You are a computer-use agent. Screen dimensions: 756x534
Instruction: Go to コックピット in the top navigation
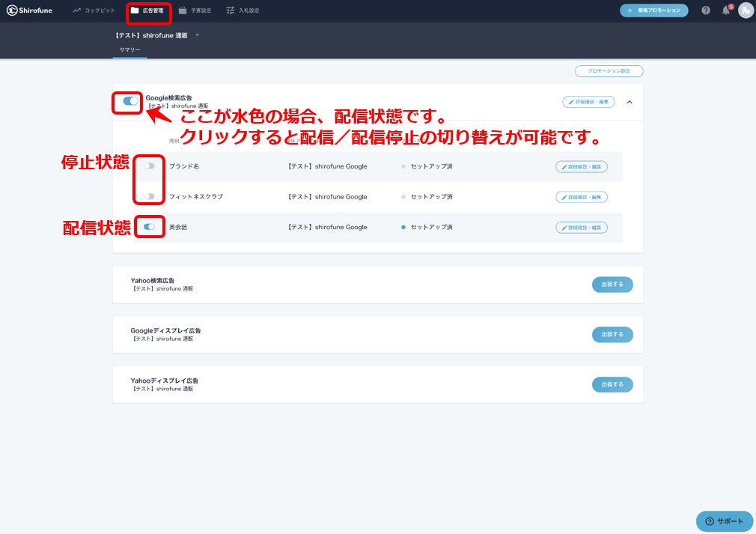tap(94, 10)
